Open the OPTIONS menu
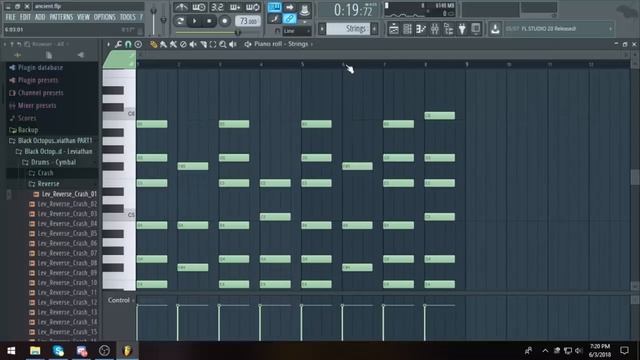The height and width of the screenshot is (360, 640). coord(105,17)
